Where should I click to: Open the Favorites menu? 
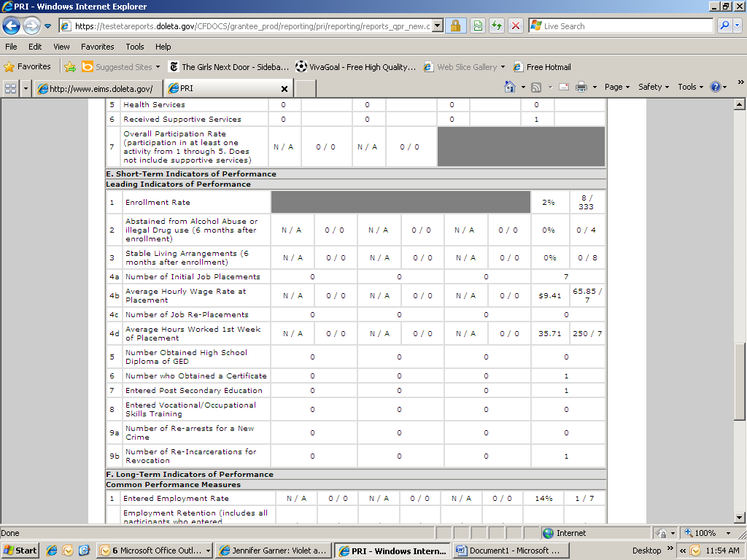pos(97,47)
